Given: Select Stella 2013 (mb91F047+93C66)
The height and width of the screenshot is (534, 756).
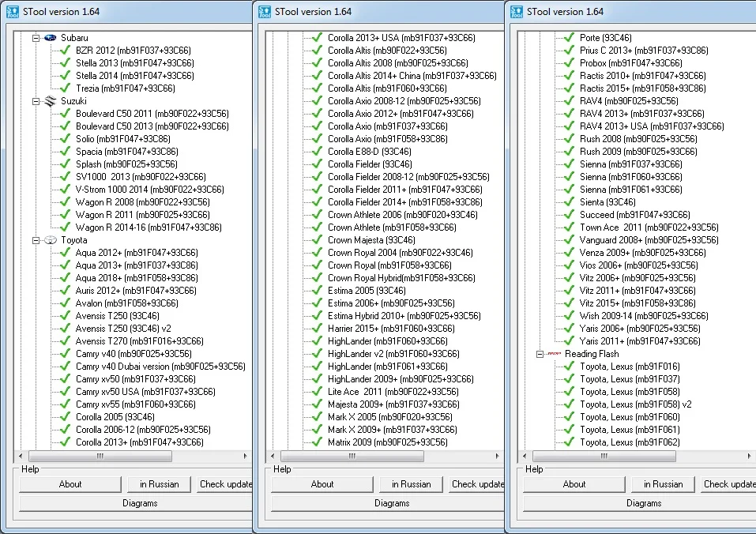Looking at the screenshot, I should coord(134,62).
